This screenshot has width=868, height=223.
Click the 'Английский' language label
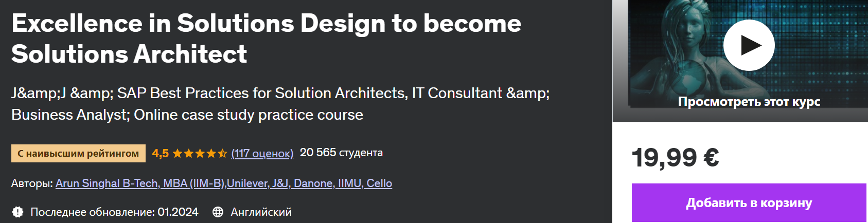(x=261, y=212)
